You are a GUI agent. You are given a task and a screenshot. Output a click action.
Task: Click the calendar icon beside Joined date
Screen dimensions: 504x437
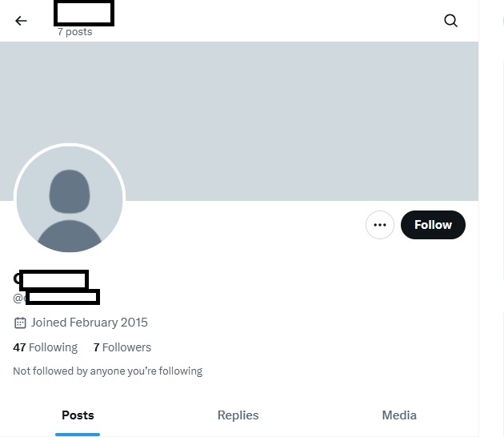click(20, 323)
